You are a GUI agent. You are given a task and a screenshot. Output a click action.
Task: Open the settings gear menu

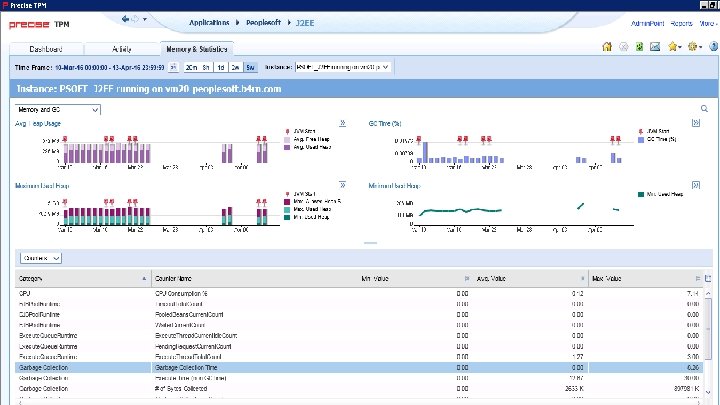click(x=694, y=46)
